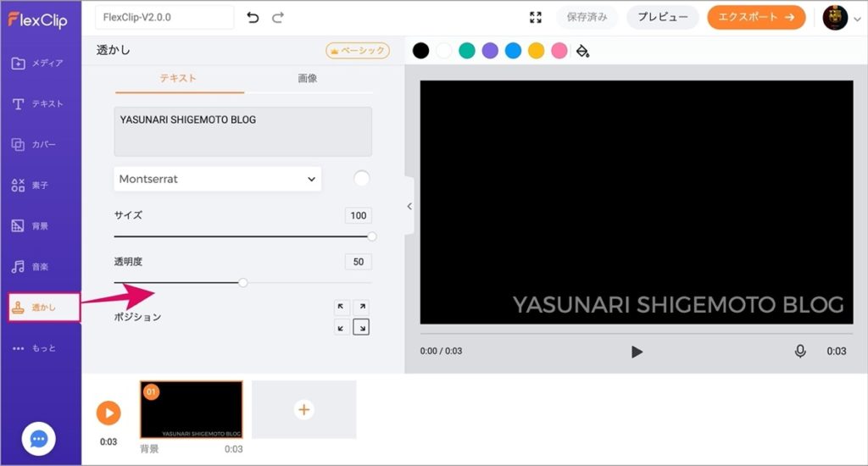Select the blue color swatch
The image size is (868, 466).
[x=513, y=51]
